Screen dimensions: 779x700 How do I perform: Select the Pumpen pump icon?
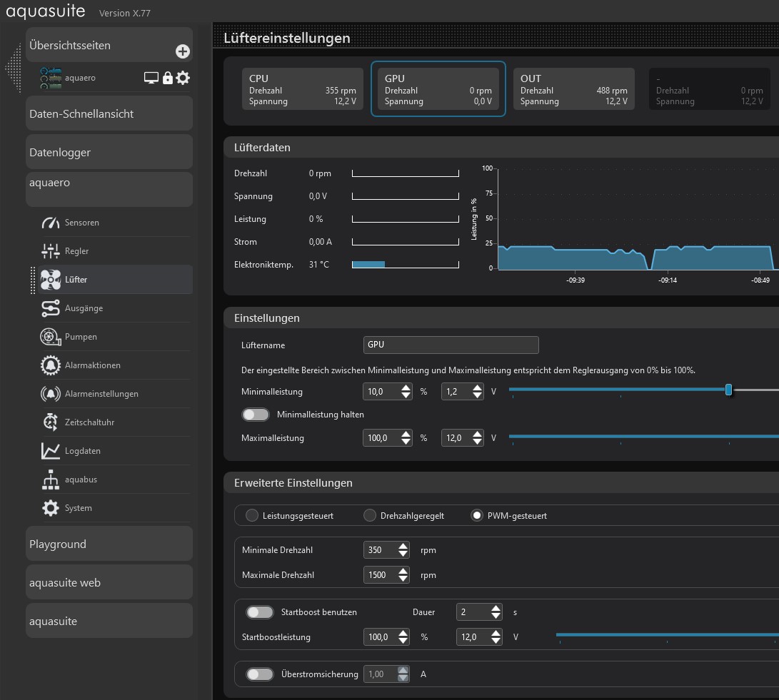tap(51, 337)
